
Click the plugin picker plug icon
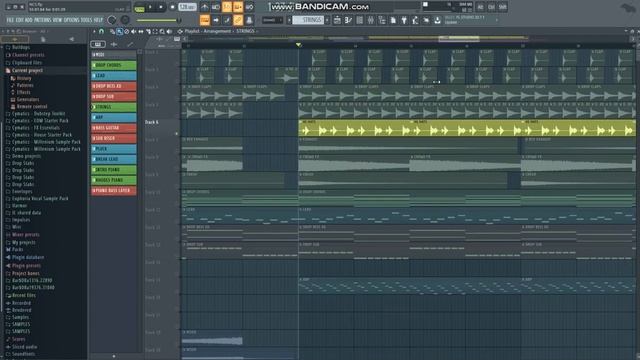tap(404, 20)
